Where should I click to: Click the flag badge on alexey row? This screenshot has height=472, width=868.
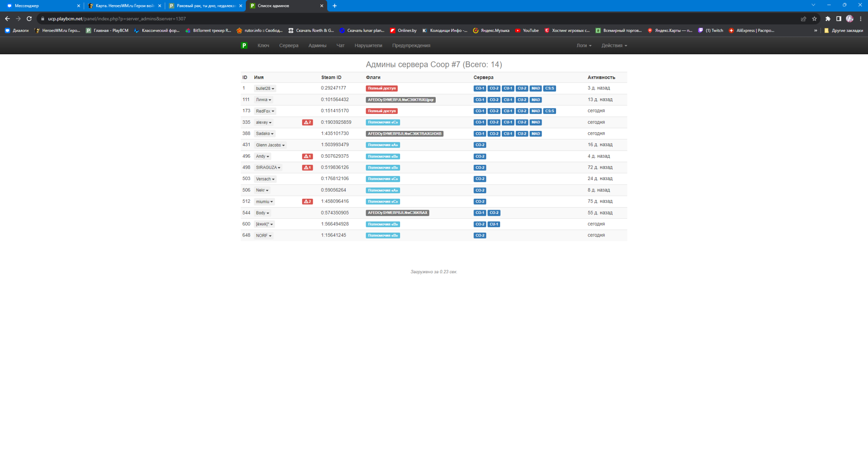pos(383,122)
